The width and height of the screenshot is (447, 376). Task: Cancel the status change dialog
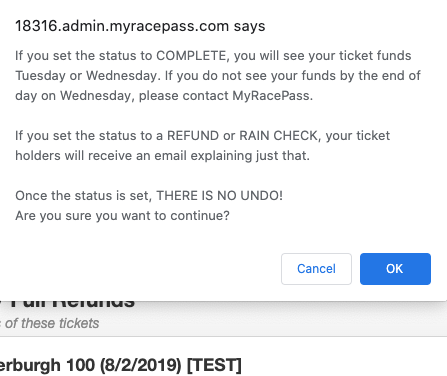click(x=316, y=269)
